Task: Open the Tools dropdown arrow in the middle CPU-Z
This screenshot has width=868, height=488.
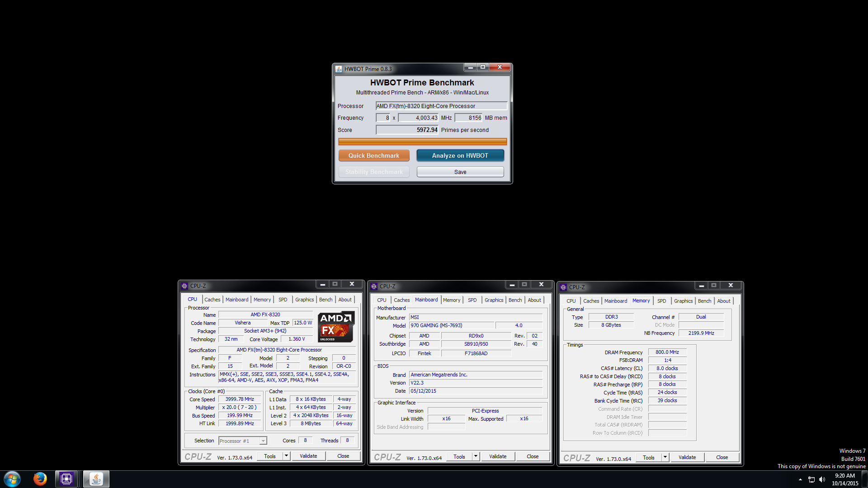Action: 476,457
